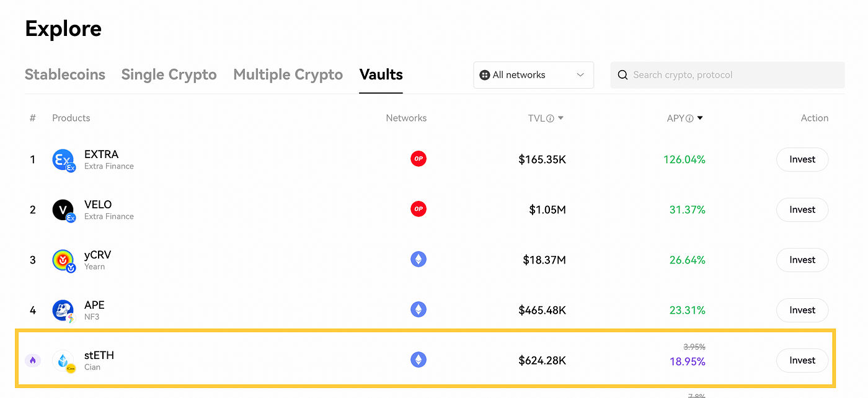Click the 18.95% boosted APY value
Viewport: 868px width, 398px height.
point(688,361)
